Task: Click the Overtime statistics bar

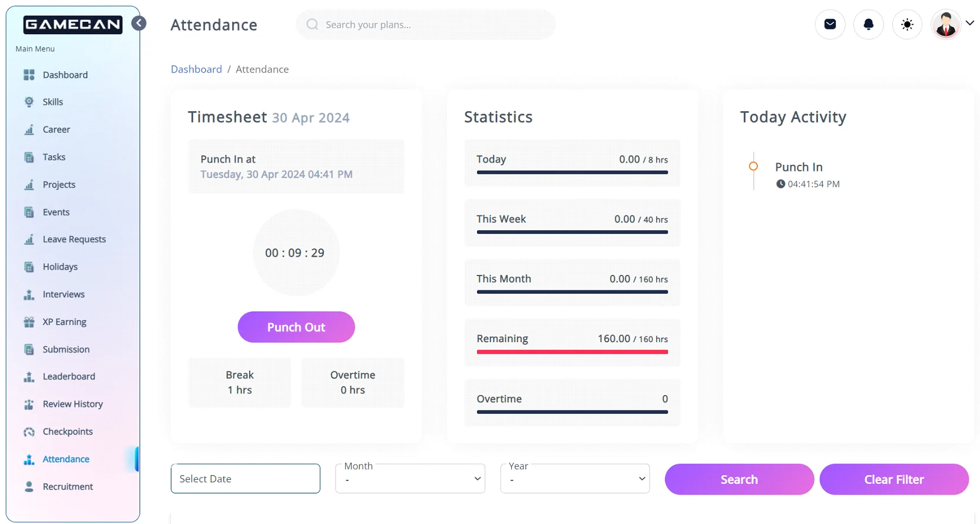Action: 572,412
